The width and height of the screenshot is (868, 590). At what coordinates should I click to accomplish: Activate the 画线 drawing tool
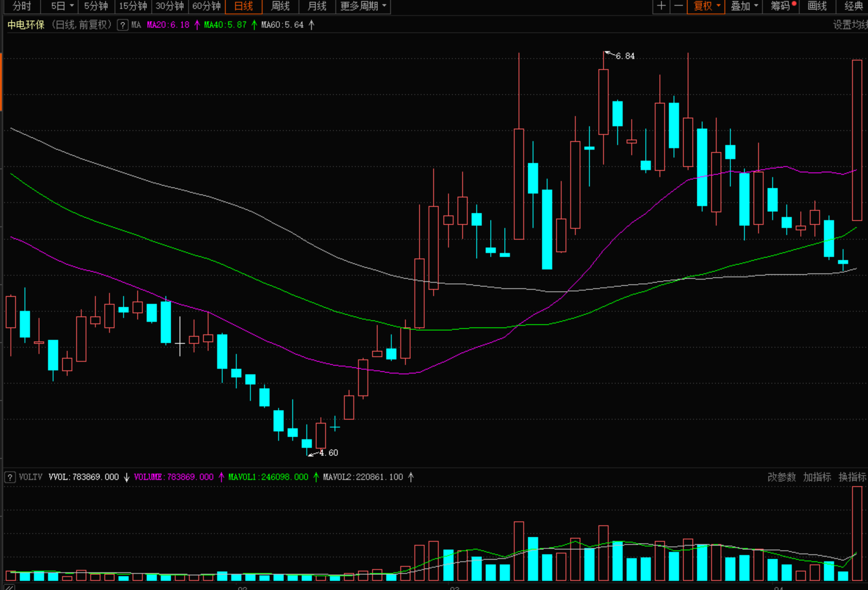pyautogui.click(x=817, y=6)
